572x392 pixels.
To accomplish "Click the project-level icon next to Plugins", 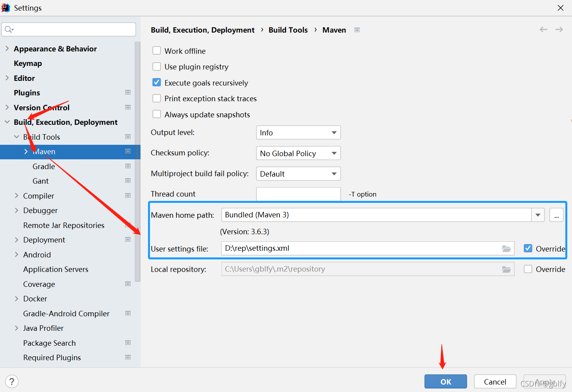I will tap(128, 92).
